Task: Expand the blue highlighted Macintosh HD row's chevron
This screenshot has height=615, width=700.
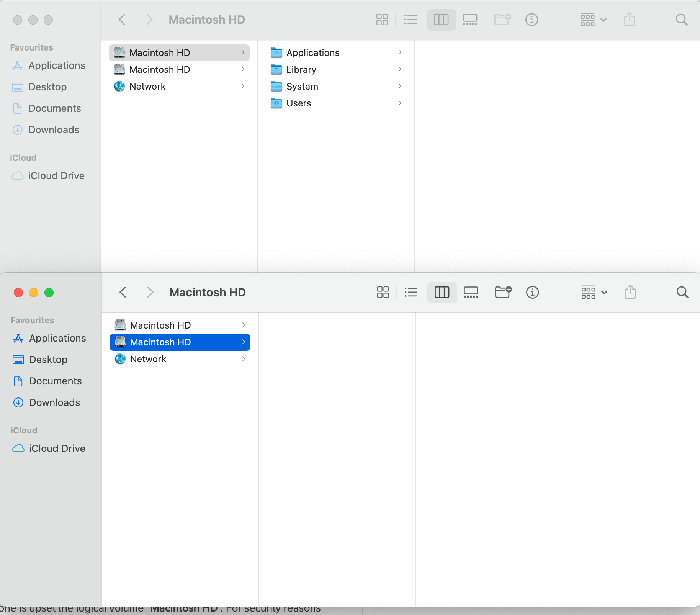Action: click(244, 342)
